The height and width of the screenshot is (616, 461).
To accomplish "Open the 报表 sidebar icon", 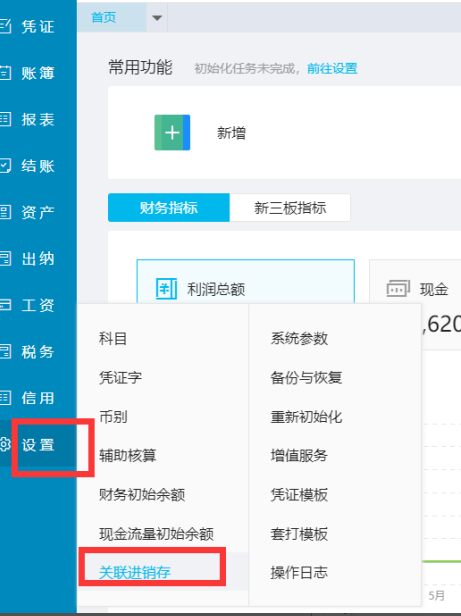I will [5, 119].
